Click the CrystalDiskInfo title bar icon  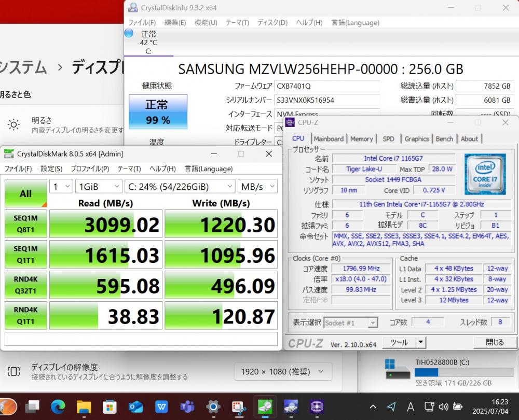click(133, 7)
